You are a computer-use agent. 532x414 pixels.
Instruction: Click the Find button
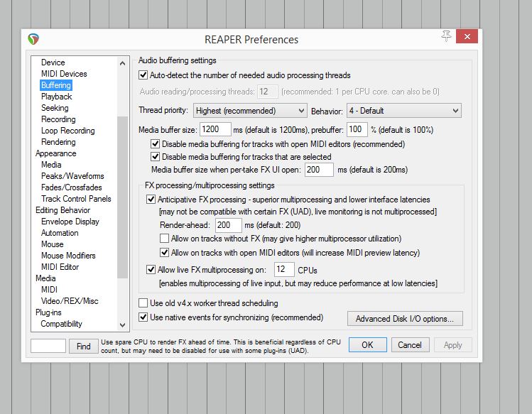coord(84,346)
